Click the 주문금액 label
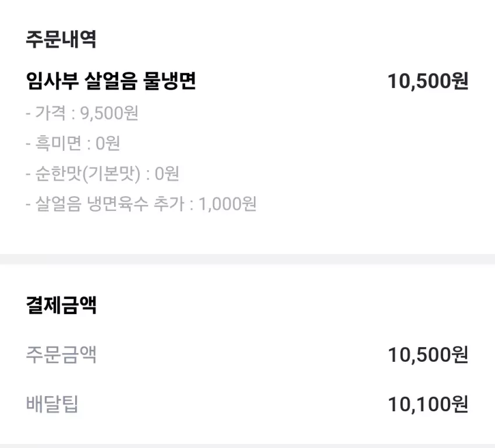495x448 pixels. click(x=61, y=355)
